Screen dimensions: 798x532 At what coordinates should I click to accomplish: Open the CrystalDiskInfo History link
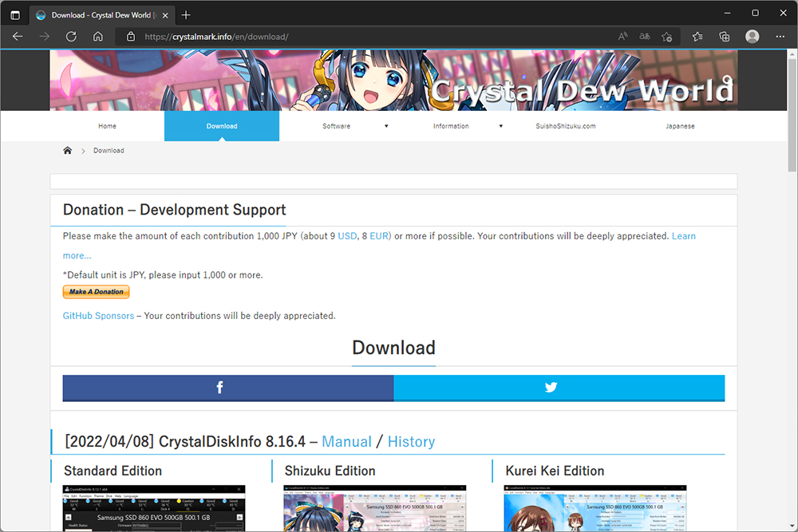point(411,441)
